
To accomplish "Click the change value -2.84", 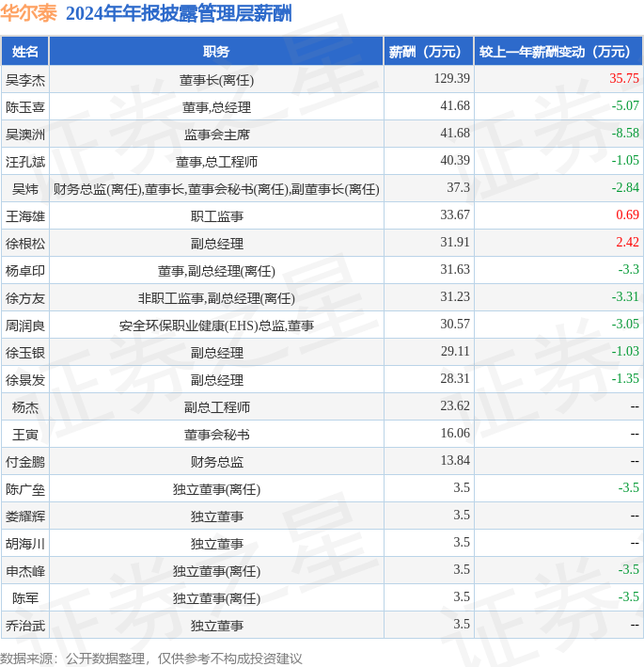I will pos(625,187).
